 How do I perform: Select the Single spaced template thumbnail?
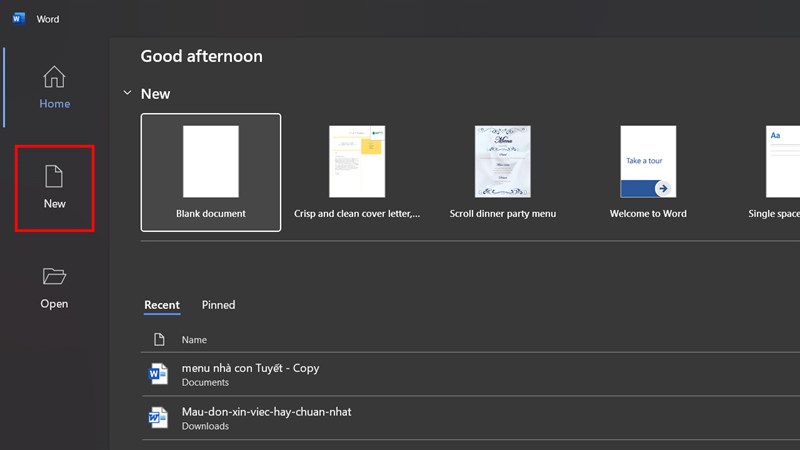click(x=783, y=161)
